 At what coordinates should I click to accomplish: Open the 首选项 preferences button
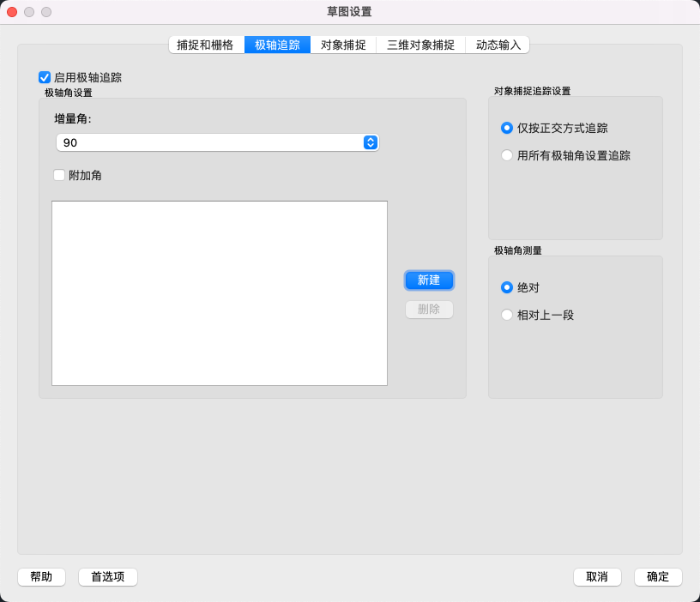tap(108, 576)
